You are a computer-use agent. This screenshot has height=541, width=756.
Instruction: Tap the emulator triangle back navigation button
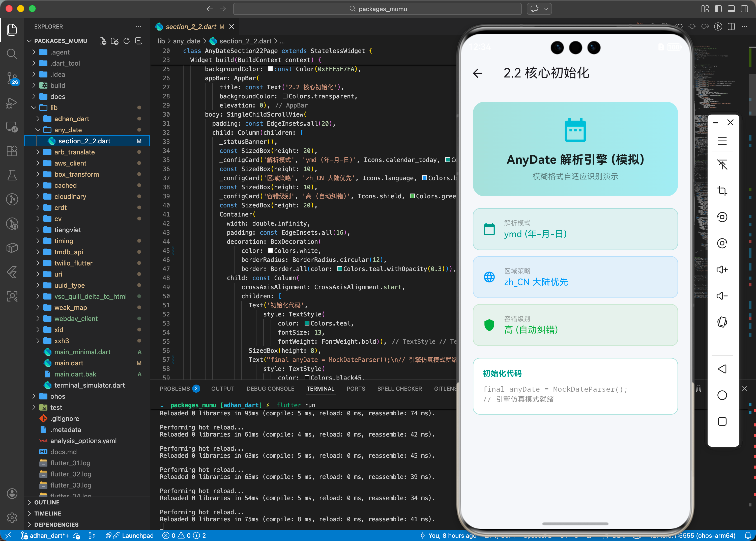click(722, 369)
